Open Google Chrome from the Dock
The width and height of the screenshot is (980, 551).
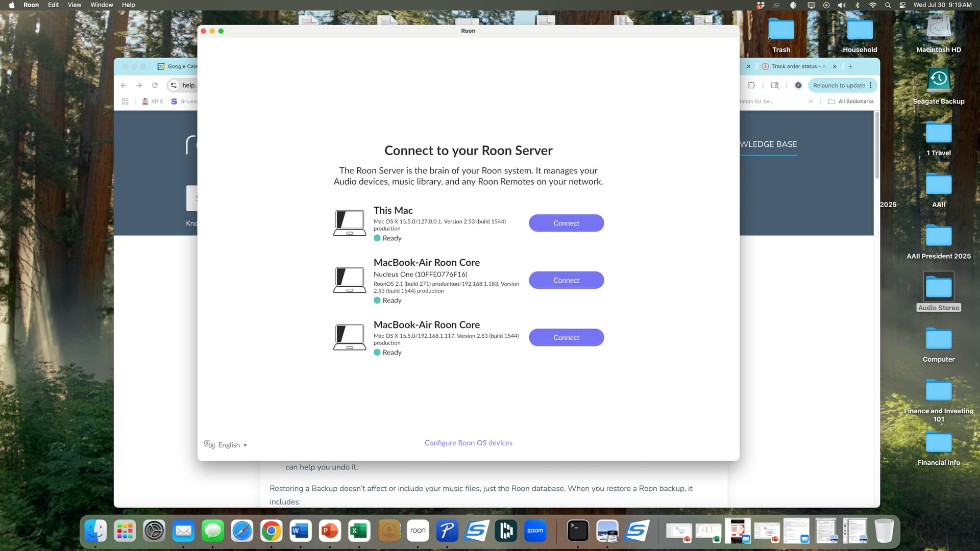pyautogui.click(x=271, y=531)
